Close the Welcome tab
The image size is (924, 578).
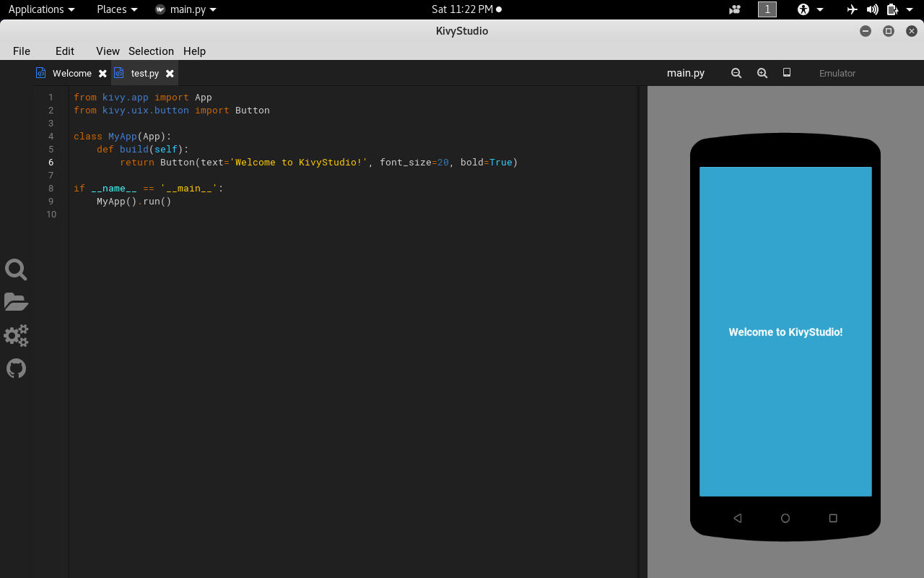(x=103, y=74)
